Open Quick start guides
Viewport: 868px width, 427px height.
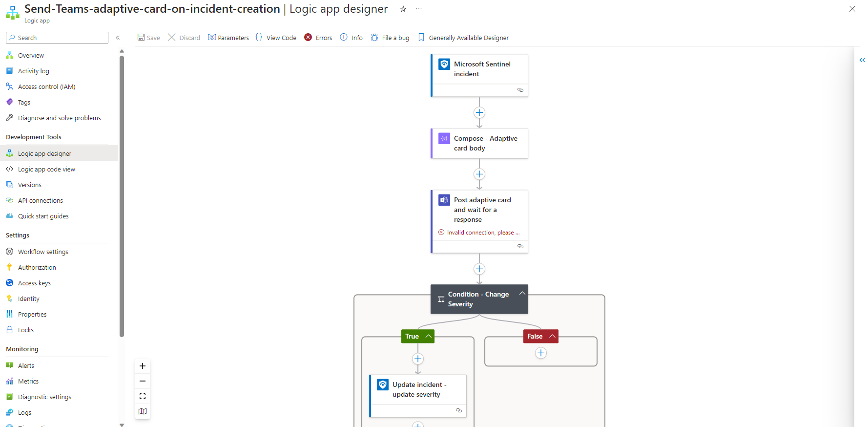point(43,216)
